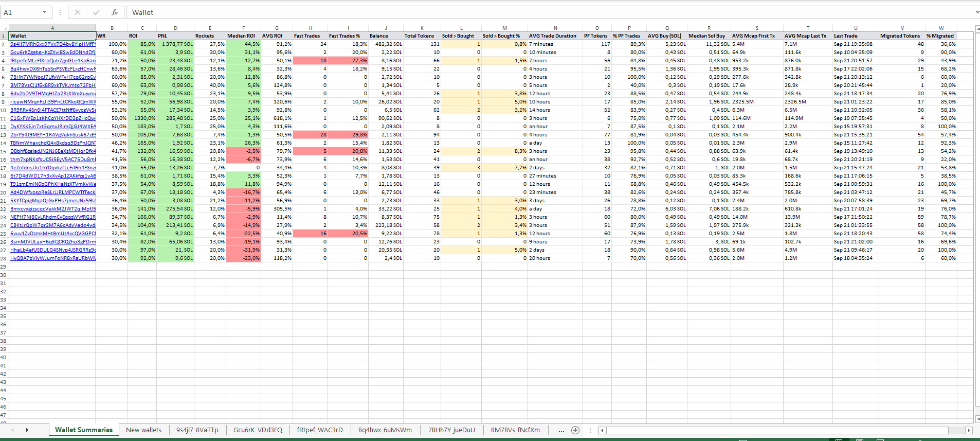
Task: Click the Select All corner triangle
Action: coord(4,28)
